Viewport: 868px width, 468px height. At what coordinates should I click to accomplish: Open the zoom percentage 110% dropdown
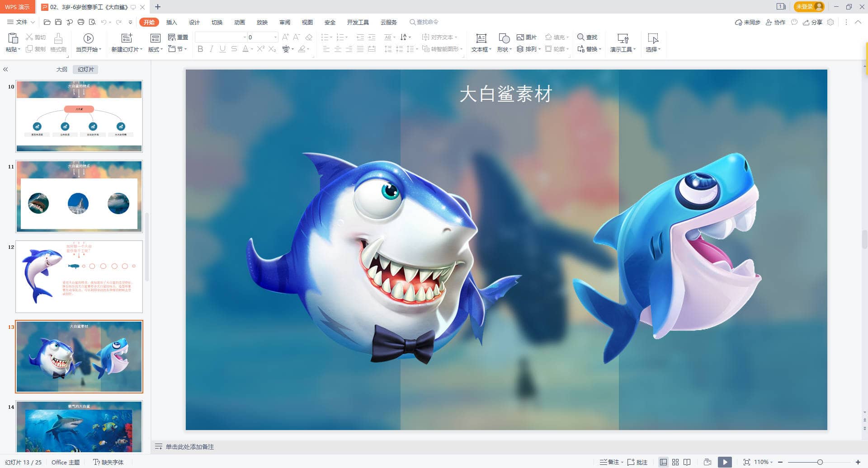pyautogui.click(x=764, y=462)
